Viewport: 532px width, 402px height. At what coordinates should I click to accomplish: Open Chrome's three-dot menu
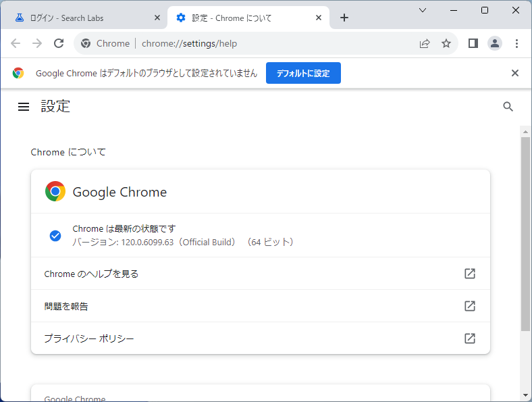point(516,43)
